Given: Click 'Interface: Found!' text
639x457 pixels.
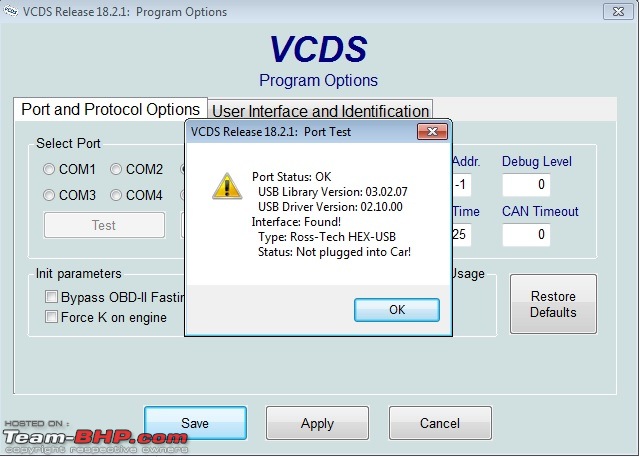Looking at the screenshot, I should [x=296, y=222].
